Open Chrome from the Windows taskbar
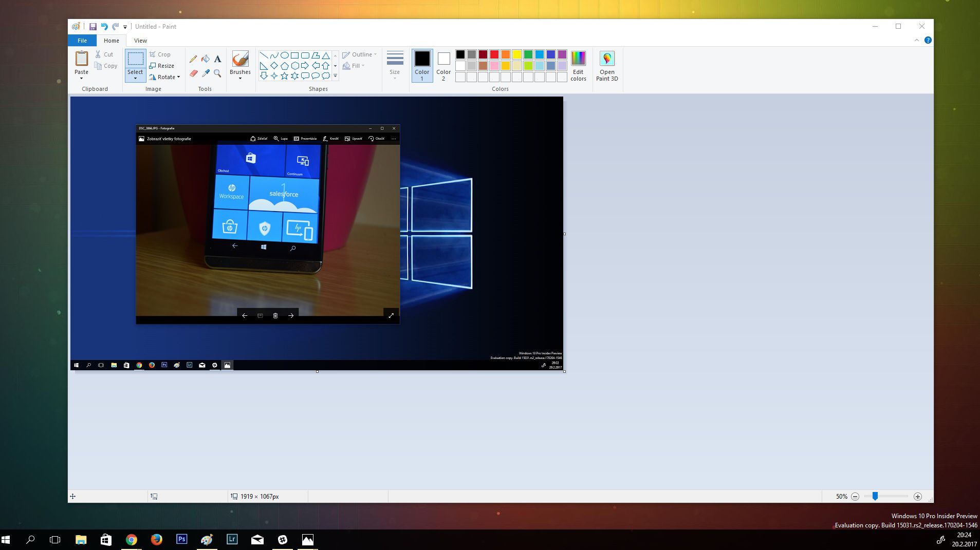980x550 pixels. coord(131,539)
